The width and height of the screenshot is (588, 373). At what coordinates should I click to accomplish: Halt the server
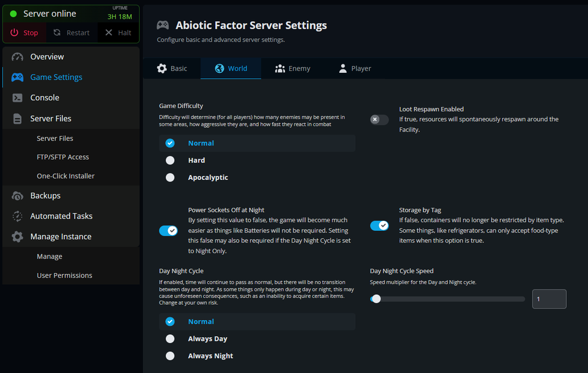(x=118, y=32)
